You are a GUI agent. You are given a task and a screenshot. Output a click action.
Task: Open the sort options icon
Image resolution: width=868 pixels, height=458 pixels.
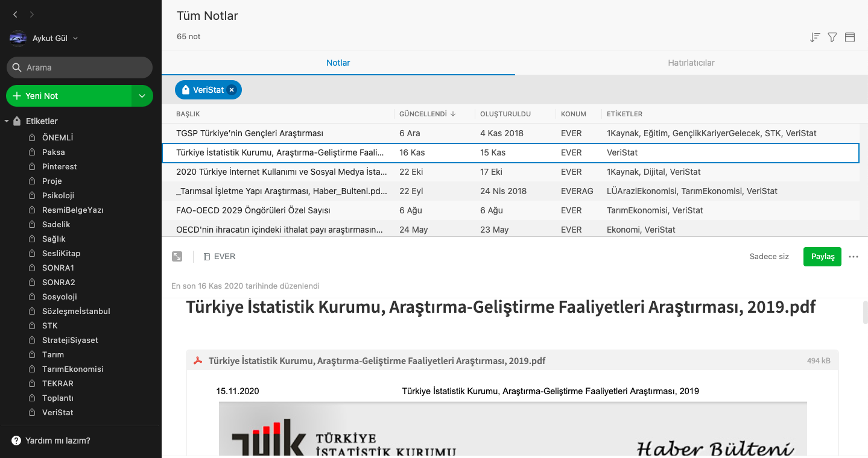815,37
